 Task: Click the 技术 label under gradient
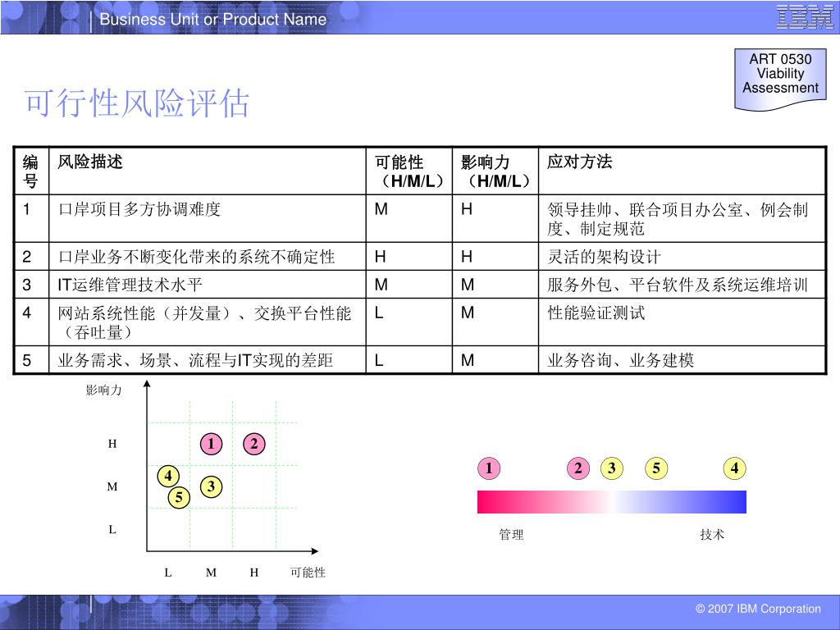pyautogui.click(x=712, y=534)
